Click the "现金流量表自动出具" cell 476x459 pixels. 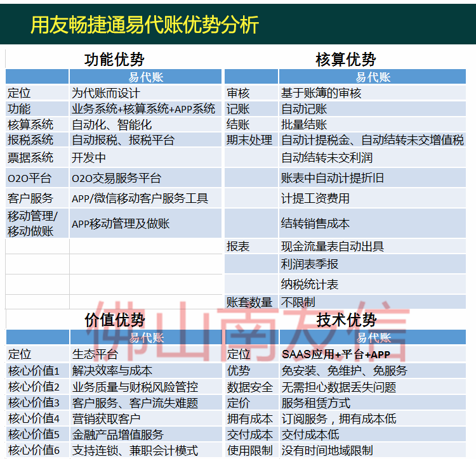point(372,246)
